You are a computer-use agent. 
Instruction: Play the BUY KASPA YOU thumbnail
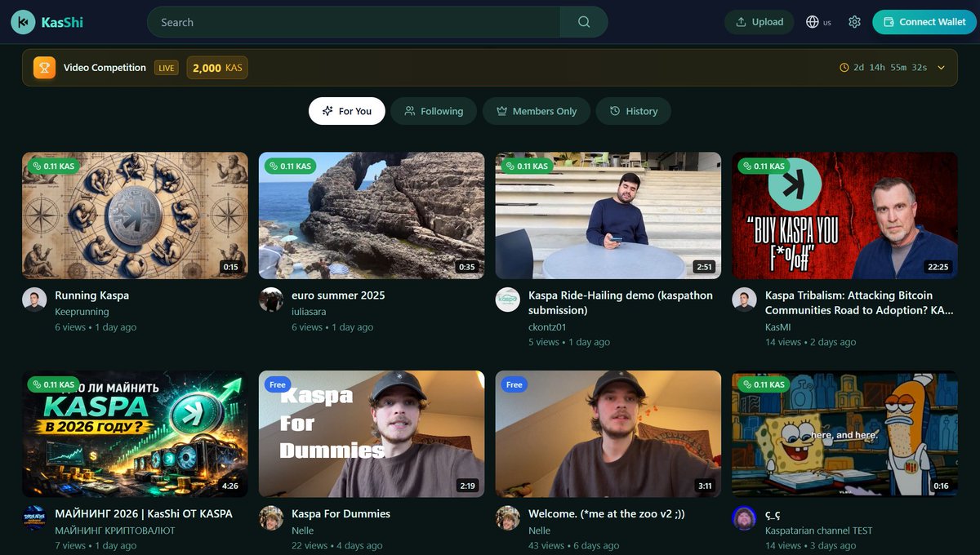[844, 215]
